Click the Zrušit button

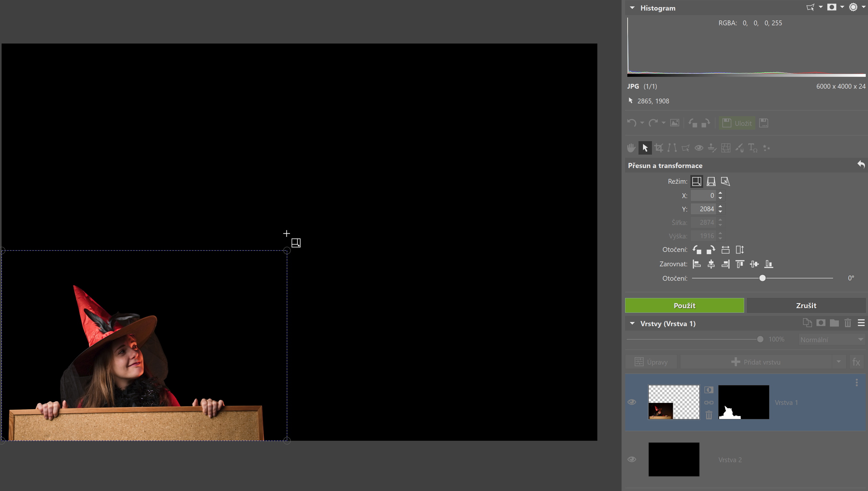[806, 306]
